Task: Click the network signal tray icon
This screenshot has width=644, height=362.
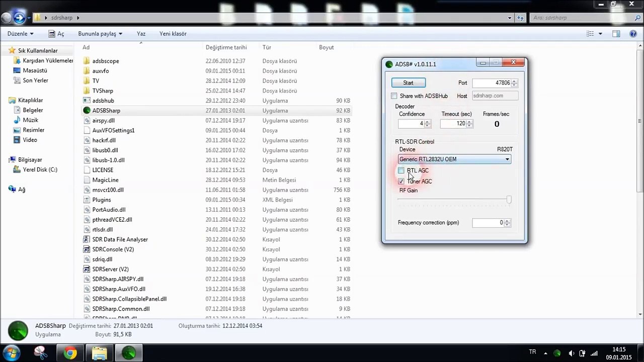Action: [594, 353]
